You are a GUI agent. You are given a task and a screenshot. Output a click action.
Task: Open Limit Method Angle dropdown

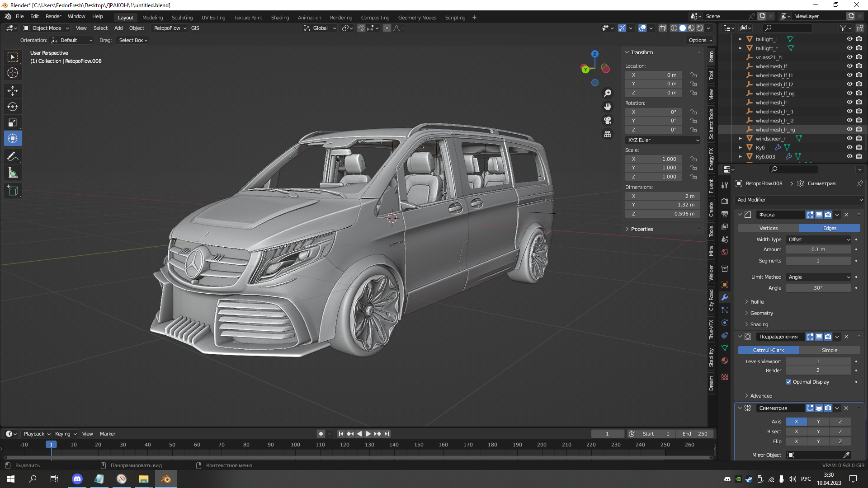(819, 277)
